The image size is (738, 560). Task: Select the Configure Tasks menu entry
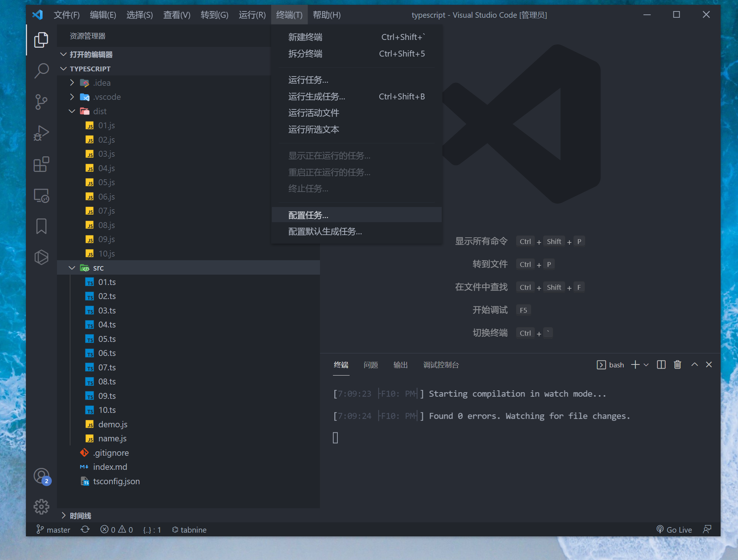point(308,215)
